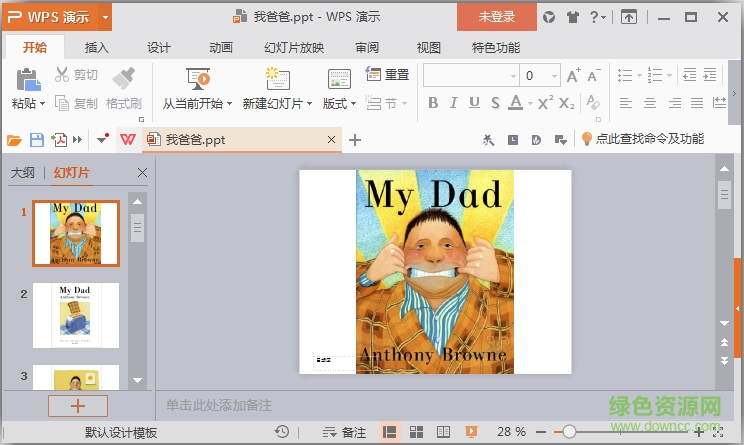The image size is (744, 445).
Task: Open the slide sorter grid view icon
Action: (x=415, y=432)
